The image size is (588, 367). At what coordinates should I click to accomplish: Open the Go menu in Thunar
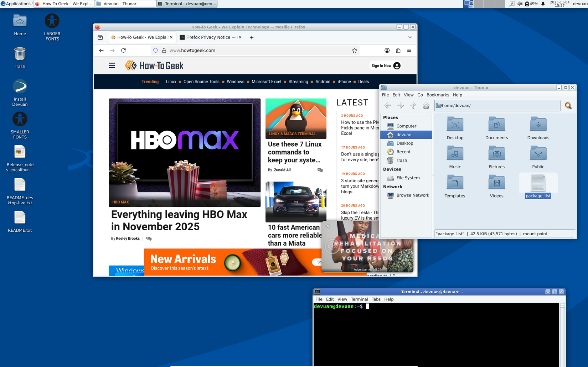tap(420, 95)
